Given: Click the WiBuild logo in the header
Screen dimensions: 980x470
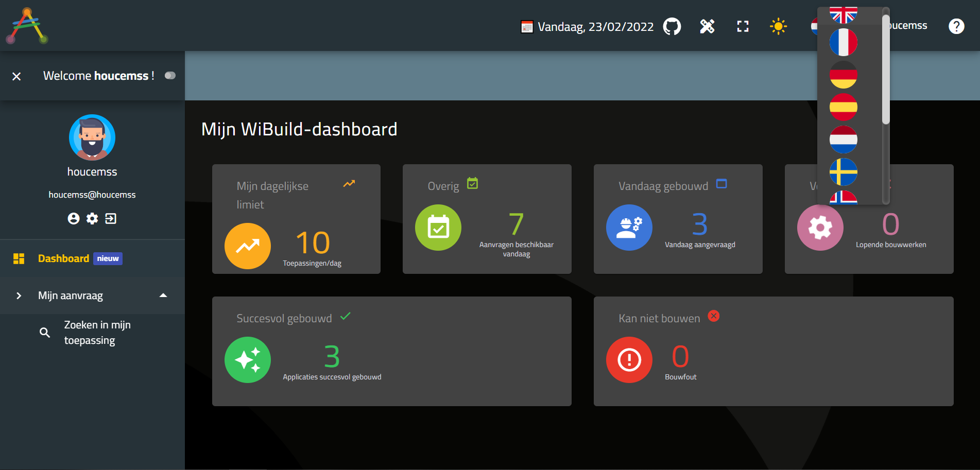Looking at the screenshot, I should [27, 26].
